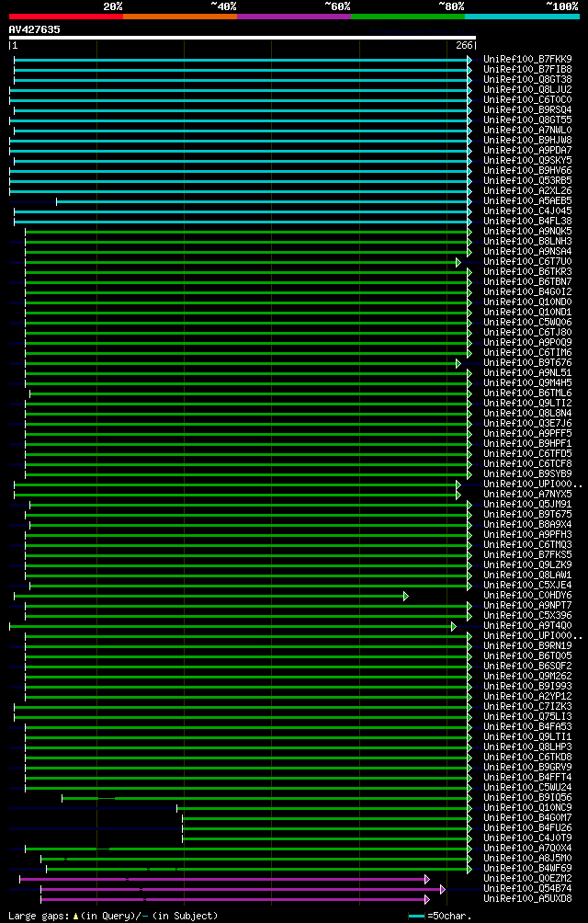The width and height of the screenshot is (588, 923).
Task: Select hit label UniRef100_B9GRV9
Action: tap(527, 767)
